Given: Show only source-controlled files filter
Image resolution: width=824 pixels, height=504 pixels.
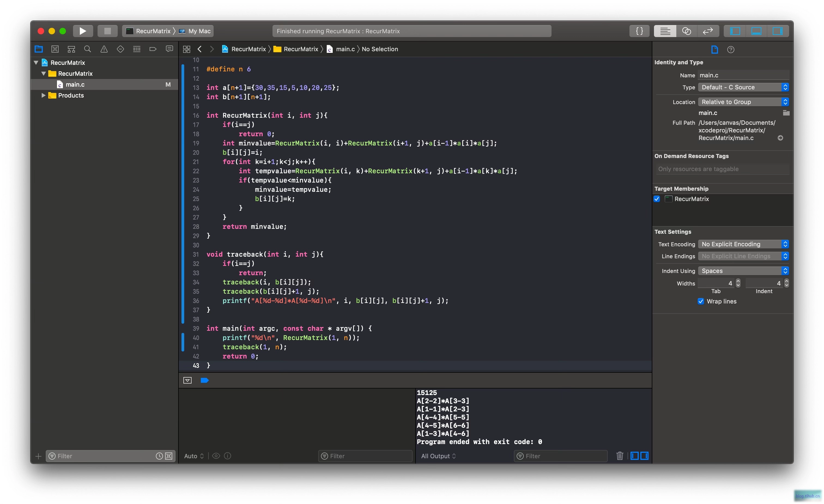Looking at the screenshot, I should 169,456.
